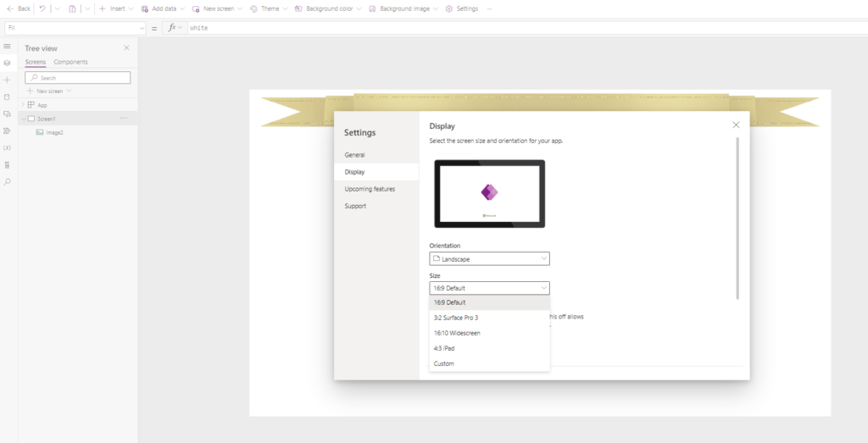Open the Insert menu
This screenshot has height=443, width=868.
click(x=115, y=8)
